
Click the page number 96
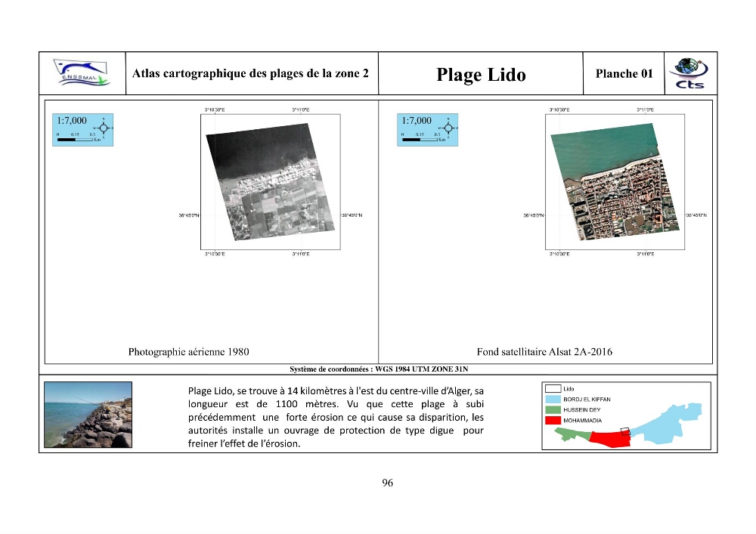tap(387, 483)
